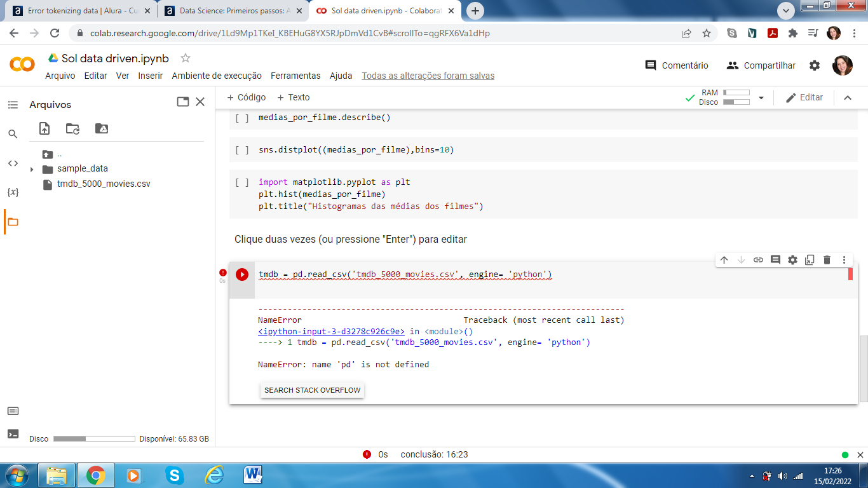Go to Colab home via the CO logo
This screenshot has height=488, width=868.
click(22, 64)
